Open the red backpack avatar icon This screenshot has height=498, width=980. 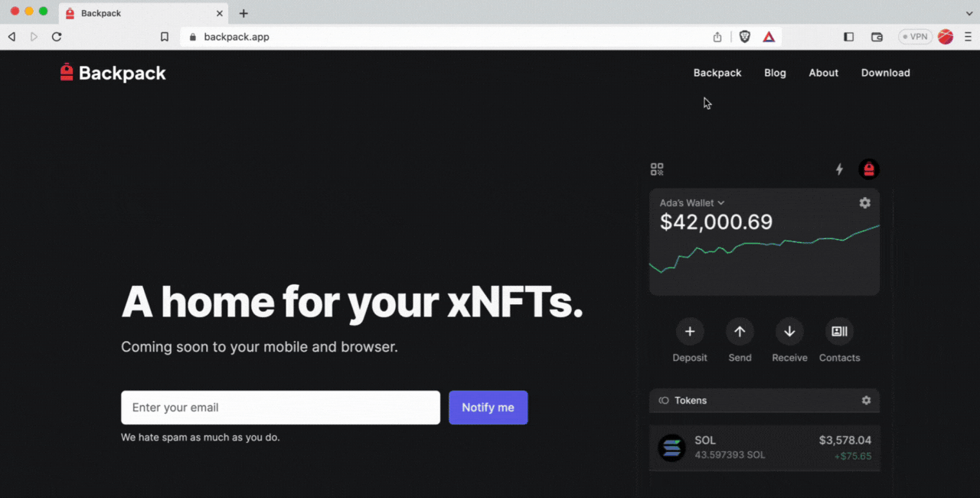click(869, 169)
